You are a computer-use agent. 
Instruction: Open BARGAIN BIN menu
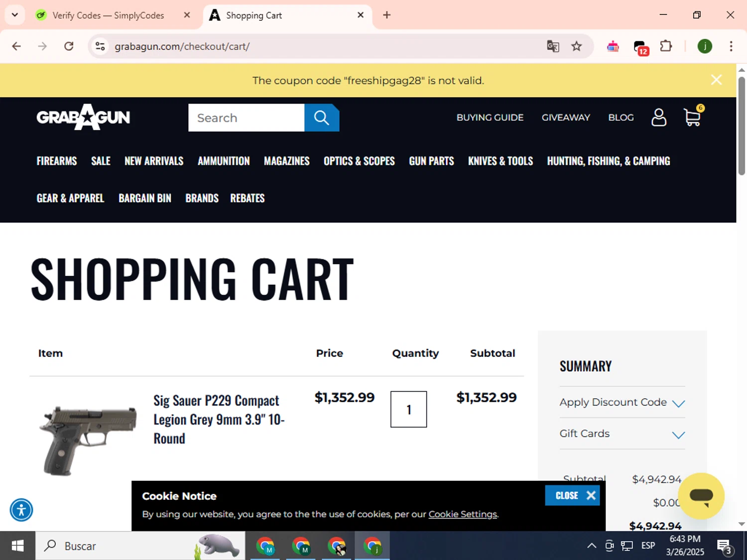click(x=145, y=198)
